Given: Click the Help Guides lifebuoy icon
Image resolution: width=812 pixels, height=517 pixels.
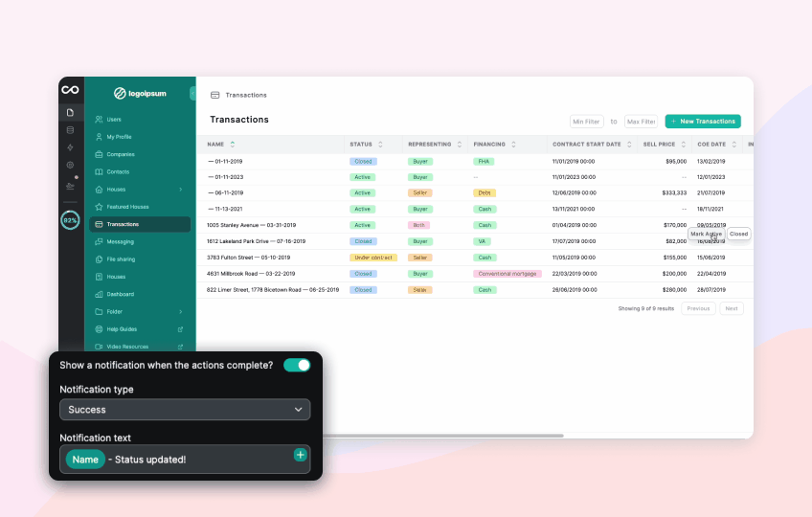Looking at the screenshot, I should 99,329.
